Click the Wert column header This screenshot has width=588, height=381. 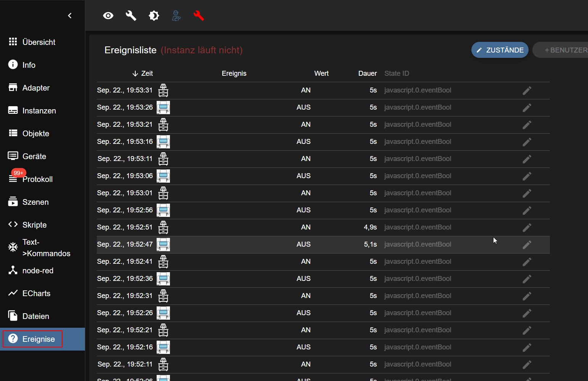[x=321, y=73]
